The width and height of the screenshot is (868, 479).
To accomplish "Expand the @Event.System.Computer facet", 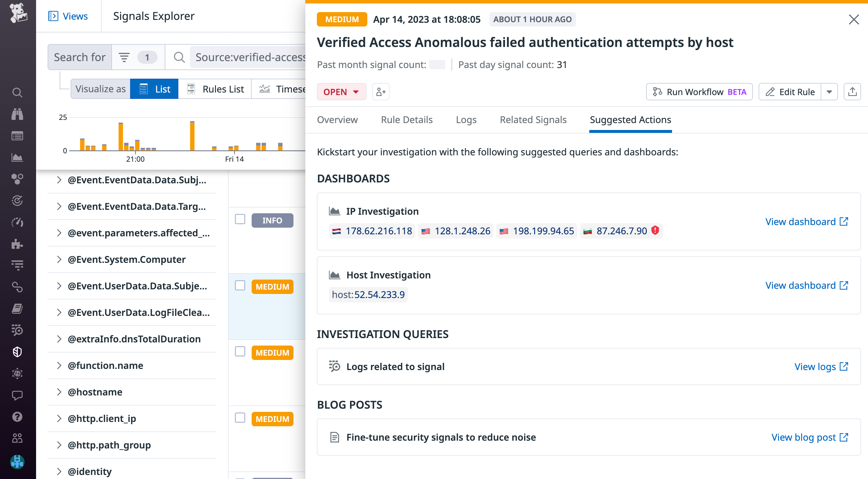I will pos(60,259).
